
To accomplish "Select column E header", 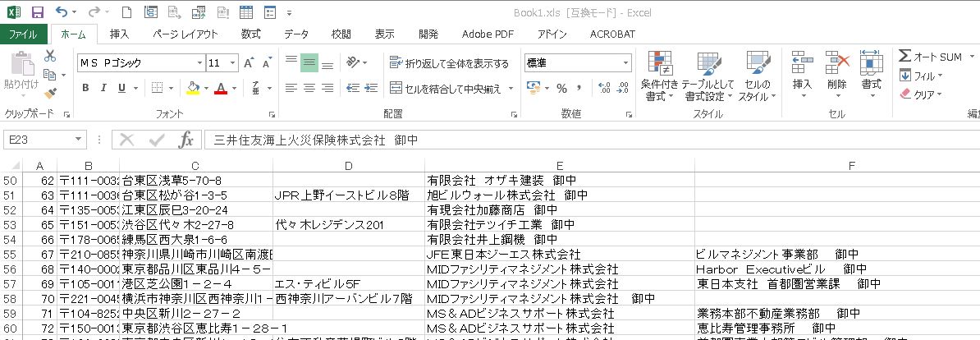I will 560,166.
